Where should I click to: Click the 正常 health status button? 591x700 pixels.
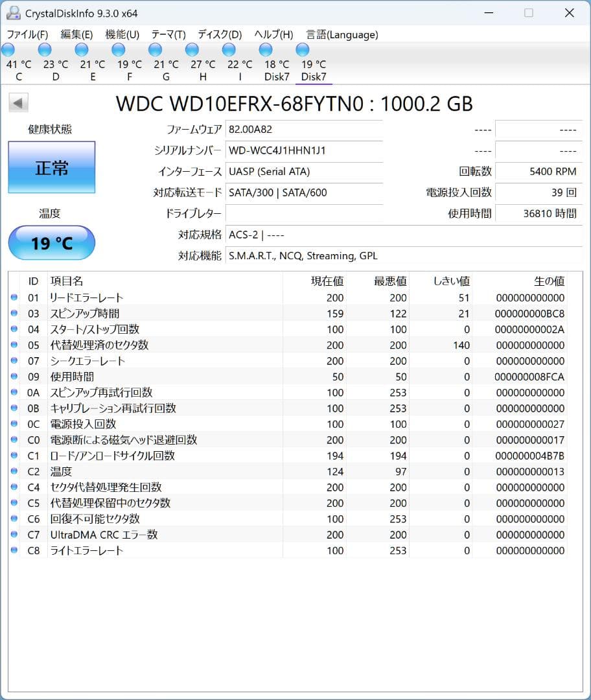coord(51,167)
